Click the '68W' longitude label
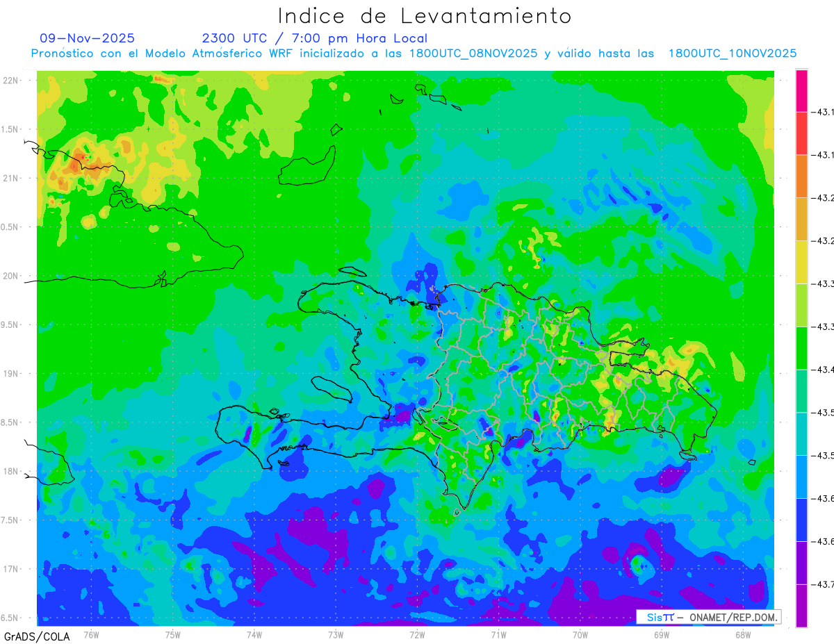 [x=743, y=634]
